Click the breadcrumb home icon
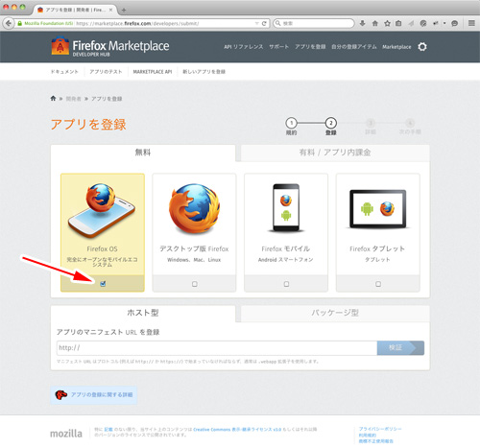The image size is (480, 448). point(53,98)
